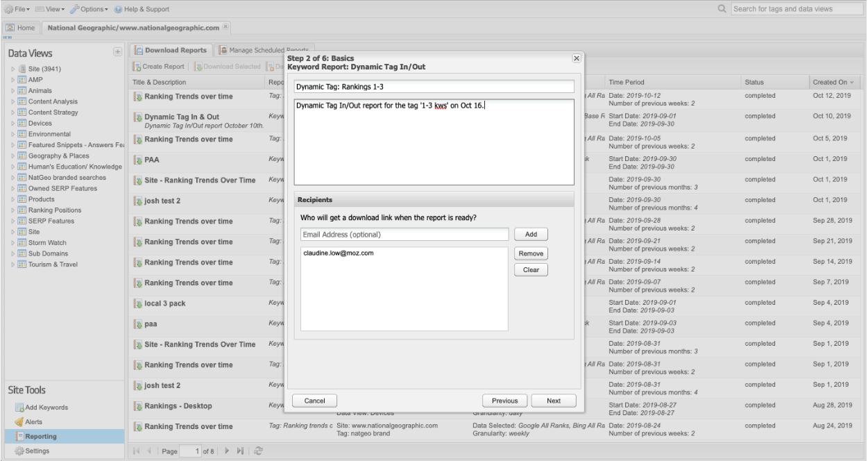Image resolution: width=868 pixels, height=461 pixels.
Task: Click download icon for 'local 3 pack' report
Action: [137, 303]
